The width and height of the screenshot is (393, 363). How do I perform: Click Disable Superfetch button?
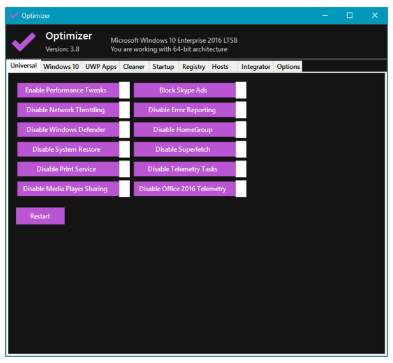tap(184, 149)
